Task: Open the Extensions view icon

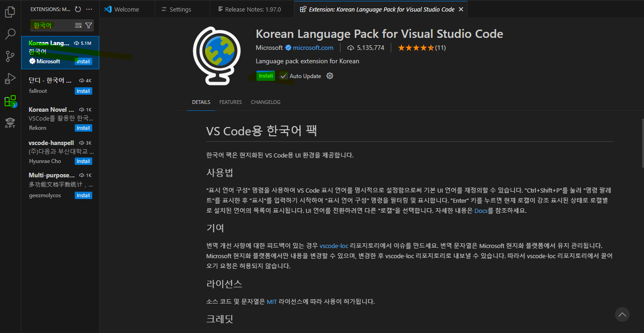Action: tap(10, 101)
